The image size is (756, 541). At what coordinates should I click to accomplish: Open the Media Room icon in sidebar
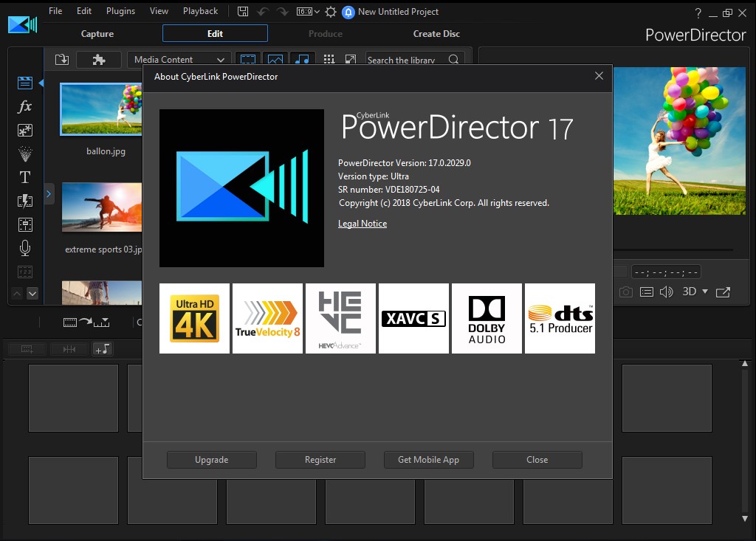25,83
